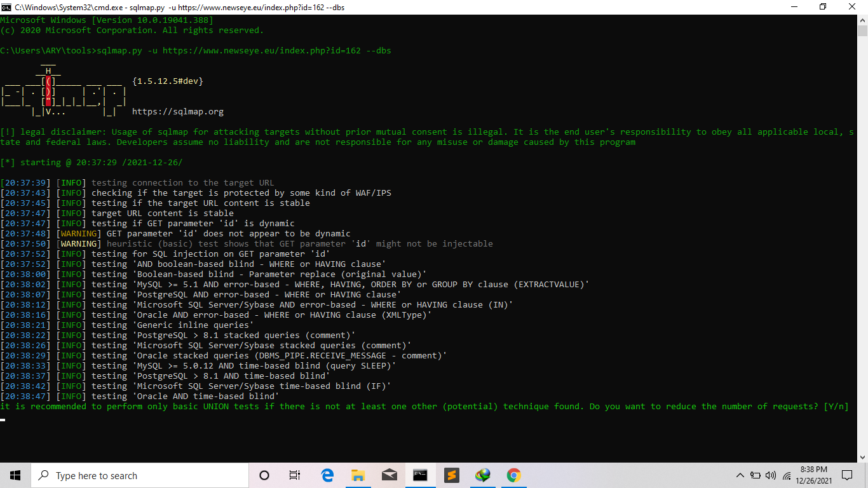
Task: Launch Microsoft Edge from the taskbar
Action: click(x=327, y=475)
